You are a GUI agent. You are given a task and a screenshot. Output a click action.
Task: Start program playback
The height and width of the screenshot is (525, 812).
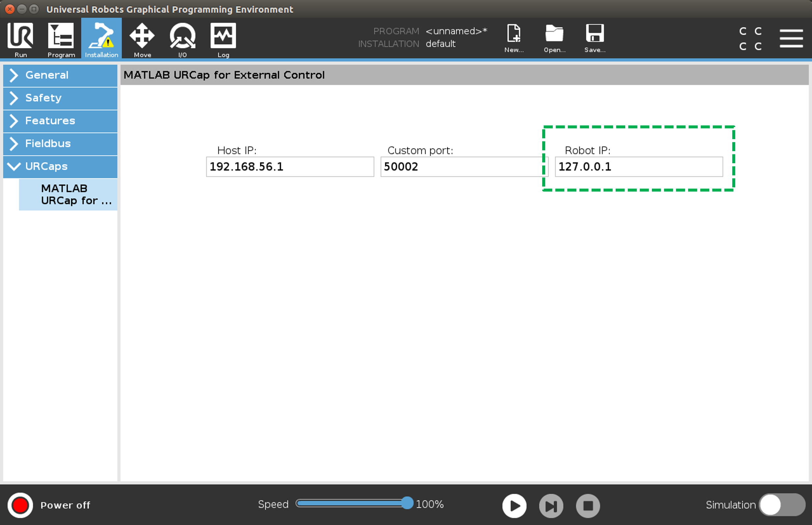(514, 506)
